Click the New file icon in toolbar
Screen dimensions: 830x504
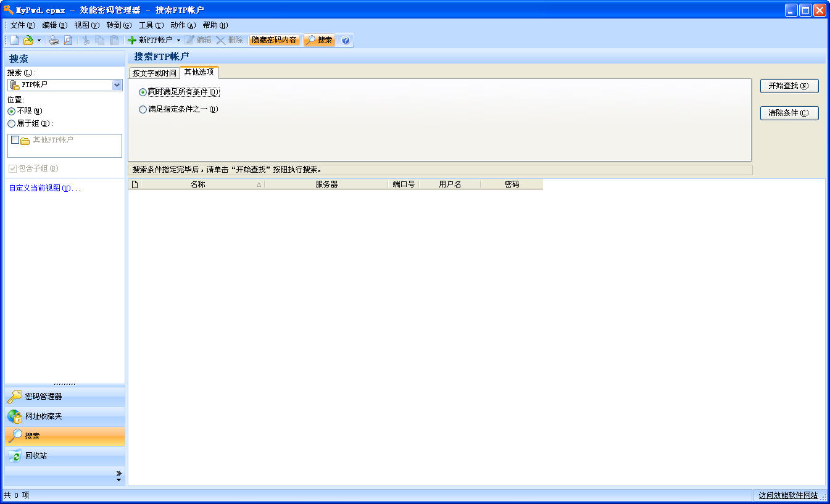[15, 40]
